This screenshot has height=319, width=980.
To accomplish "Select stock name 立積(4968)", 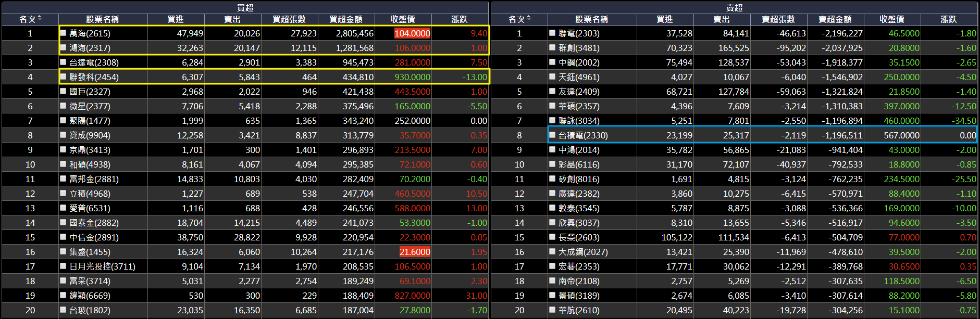I will click(x=90, y=194).
